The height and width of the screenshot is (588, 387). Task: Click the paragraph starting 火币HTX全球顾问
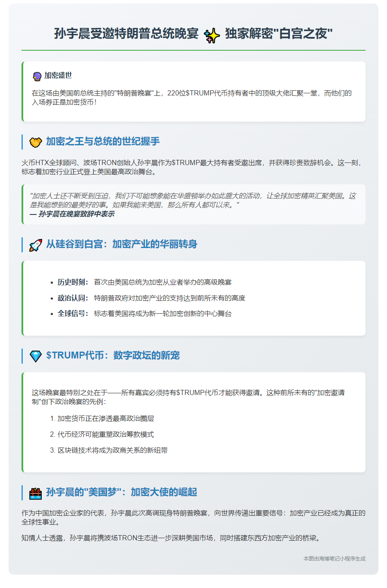pos(193,167)
